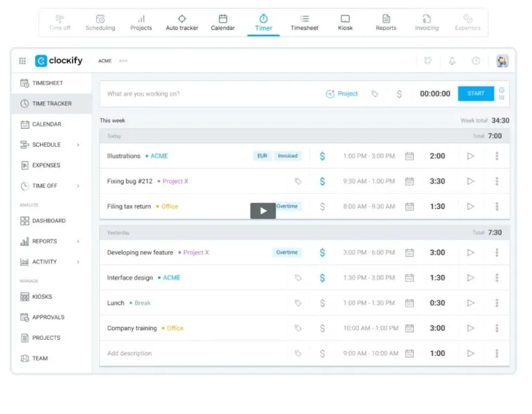Open the more options for Illustrations entry

point(497,156)
